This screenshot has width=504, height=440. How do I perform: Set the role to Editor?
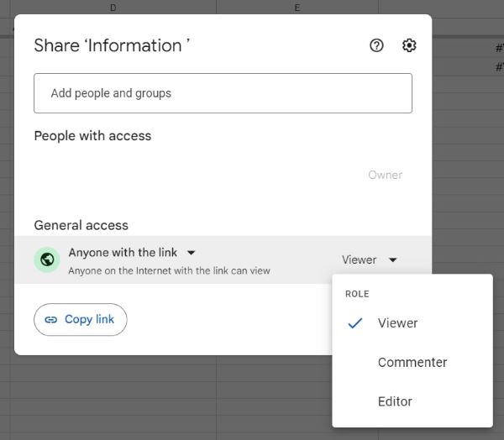click(395, 402)
